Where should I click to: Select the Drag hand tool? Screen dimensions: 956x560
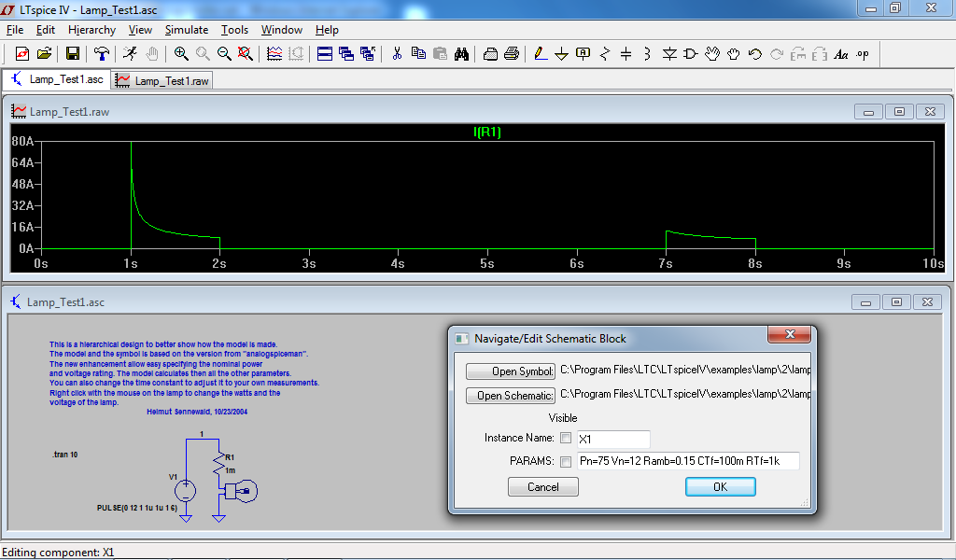point(734,54)
